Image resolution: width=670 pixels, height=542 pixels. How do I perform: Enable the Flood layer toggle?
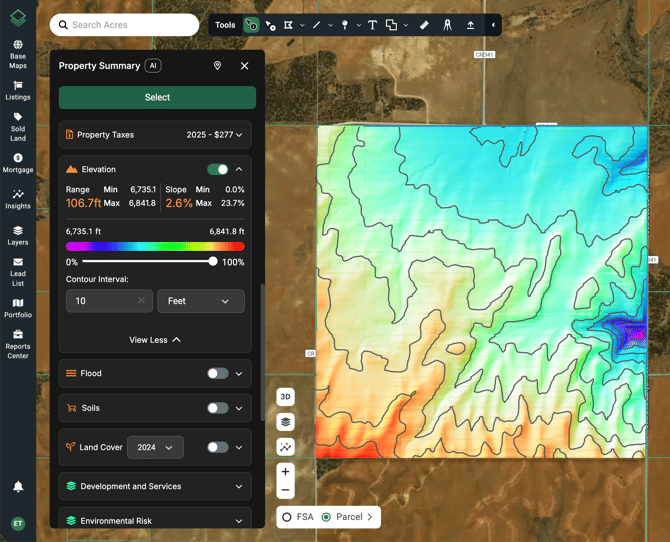[217, 374]
